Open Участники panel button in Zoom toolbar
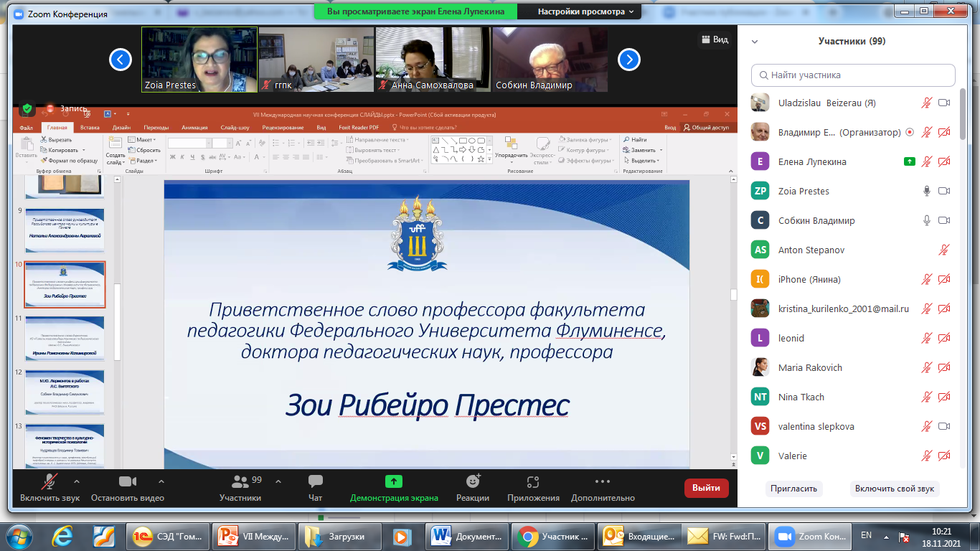This screenshot has height=551, width=980. tap(240, 488)
